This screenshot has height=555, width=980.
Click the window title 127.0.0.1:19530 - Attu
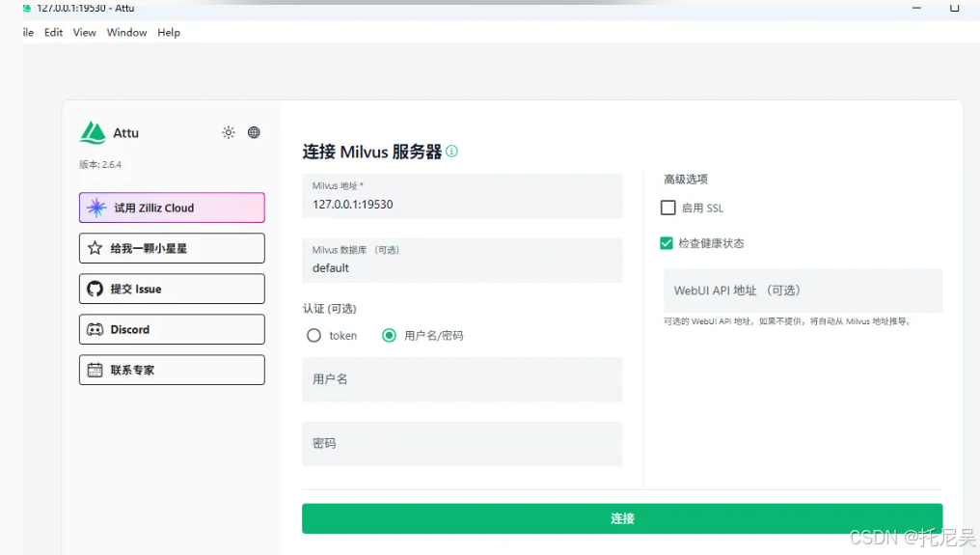click(x=86, y=8)
